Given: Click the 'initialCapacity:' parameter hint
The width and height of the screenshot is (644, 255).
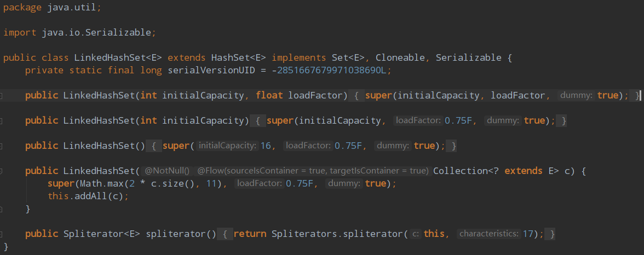Looking at the screenshot, I should point(227,146).
